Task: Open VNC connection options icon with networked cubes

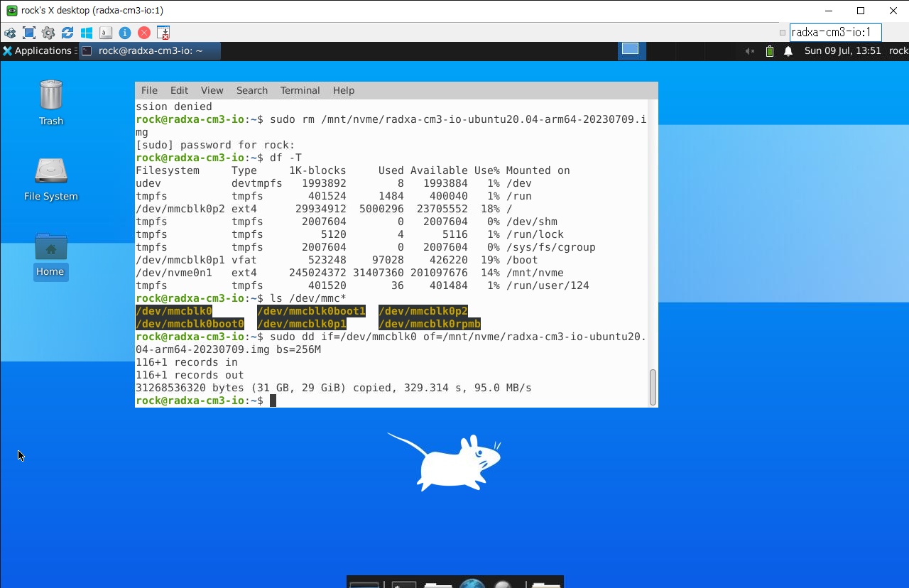Action: (10, 33)
